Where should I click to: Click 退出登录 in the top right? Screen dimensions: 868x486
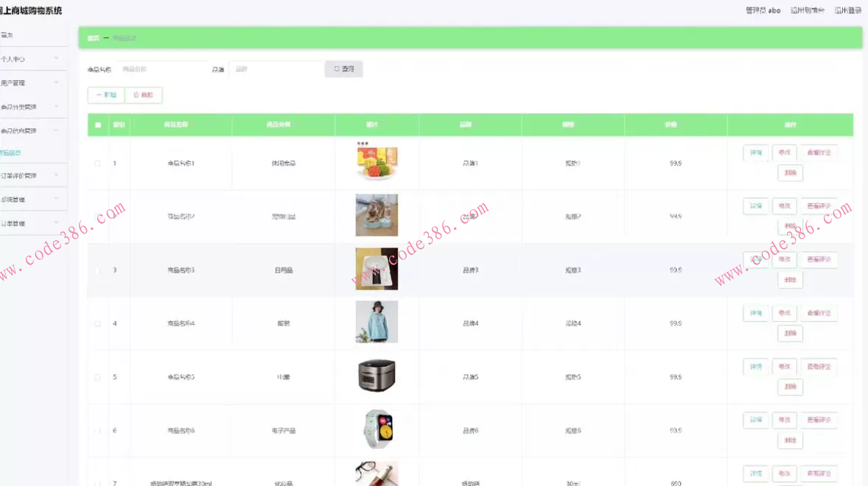pos(848,10)
